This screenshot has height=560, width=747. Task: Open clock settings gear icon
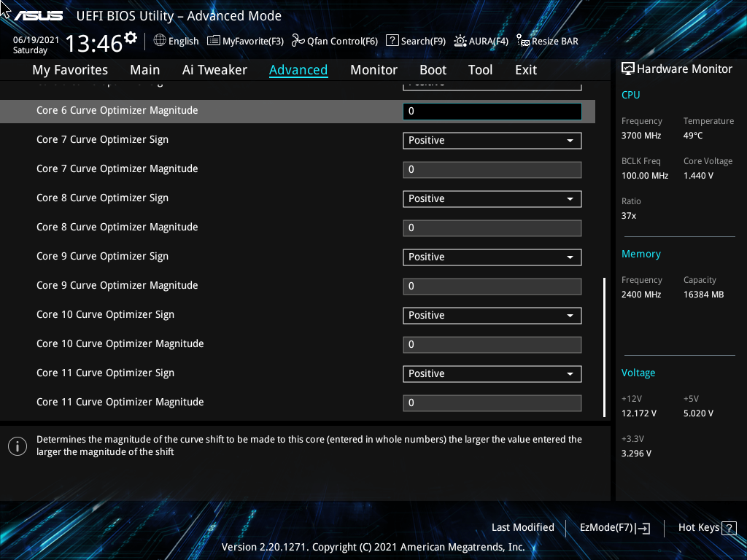131,38
